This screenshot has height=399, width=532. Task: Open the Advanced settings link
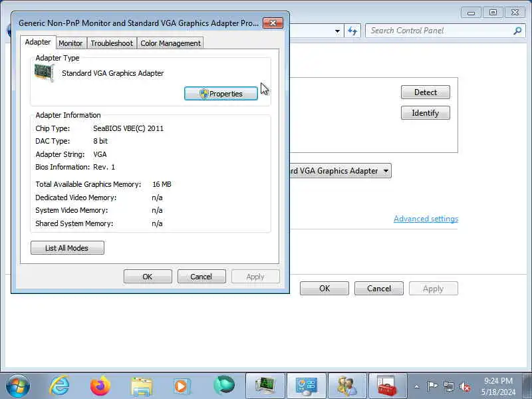426,219
